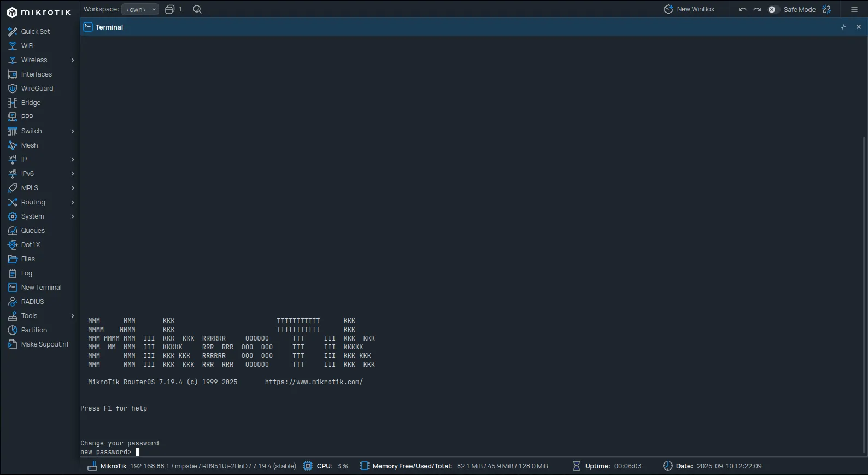
Task: Undo the last action with the undo arrow
Action: tap(742, 9)
